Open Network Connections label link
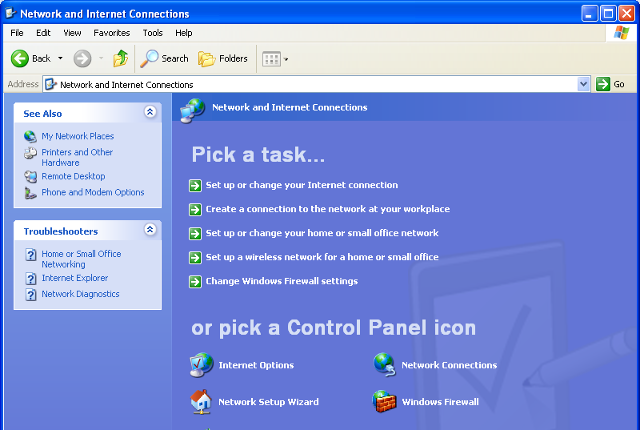Viewport: 640px width, 430px height. click(x=449, y=365)
